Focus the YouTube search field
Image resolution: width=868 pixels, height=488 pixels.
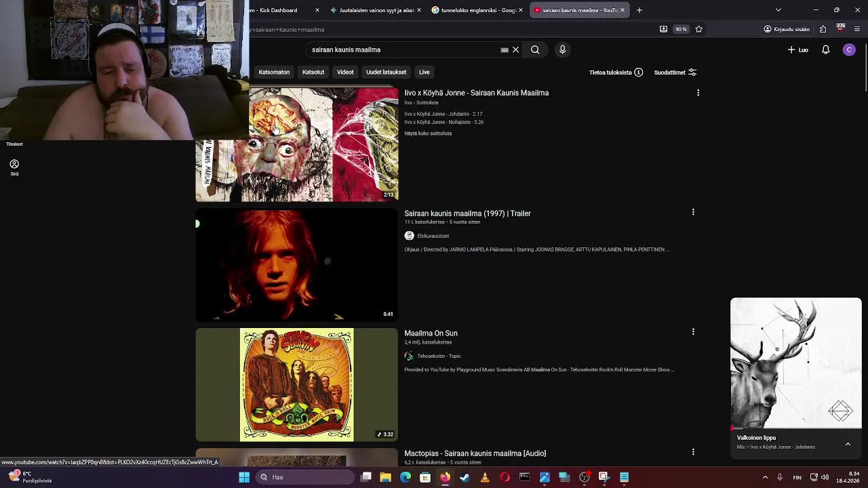coord(403,49)
